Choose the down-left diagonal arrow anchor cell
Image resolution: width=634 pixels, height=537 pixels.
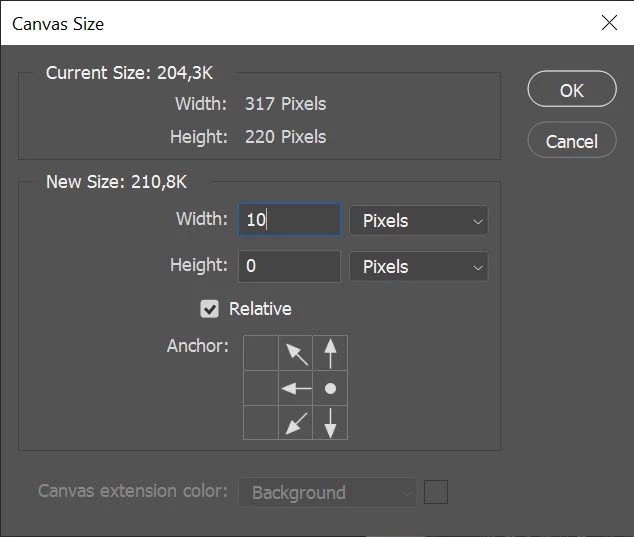pyautogui.click(x=296, y=423)
